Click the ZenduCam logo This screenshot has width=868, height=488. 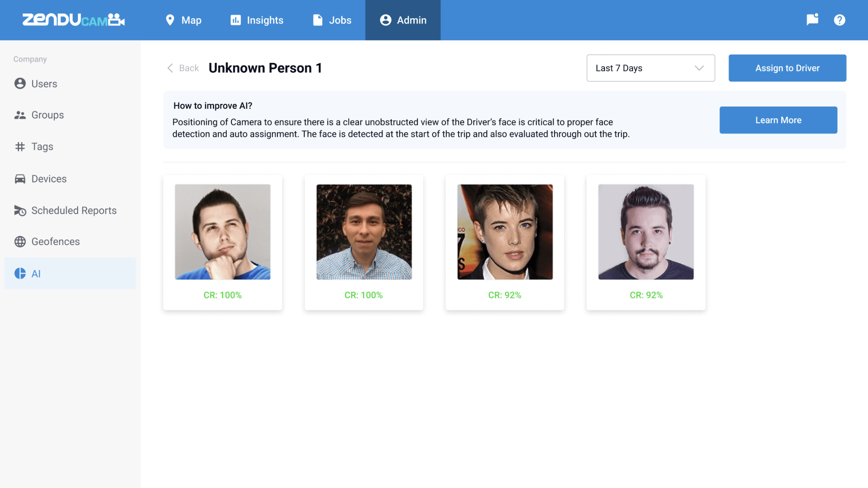click(73, 20)
